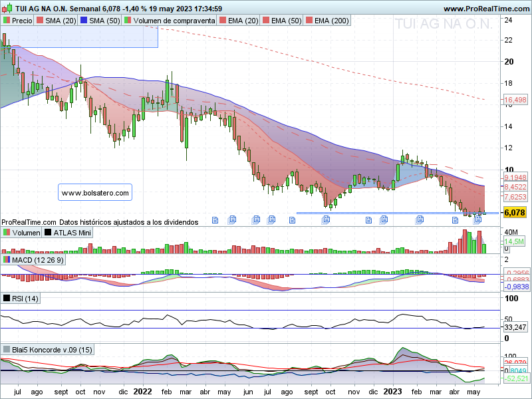The width and height of the screenshot is (532, 399).
Task: Click the stacked report icon under the October 2022 low
Action: click(x=325, y=220)
